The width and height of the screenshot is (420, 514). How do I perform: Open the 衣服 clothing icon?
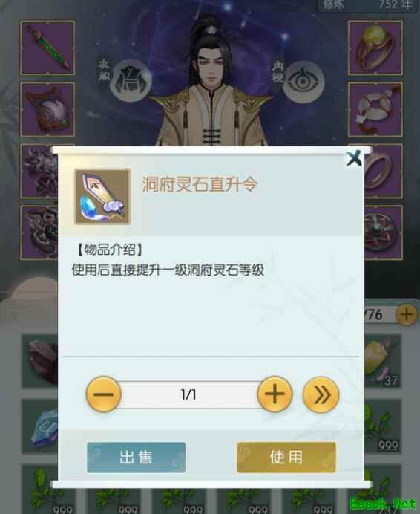(131, 81)
